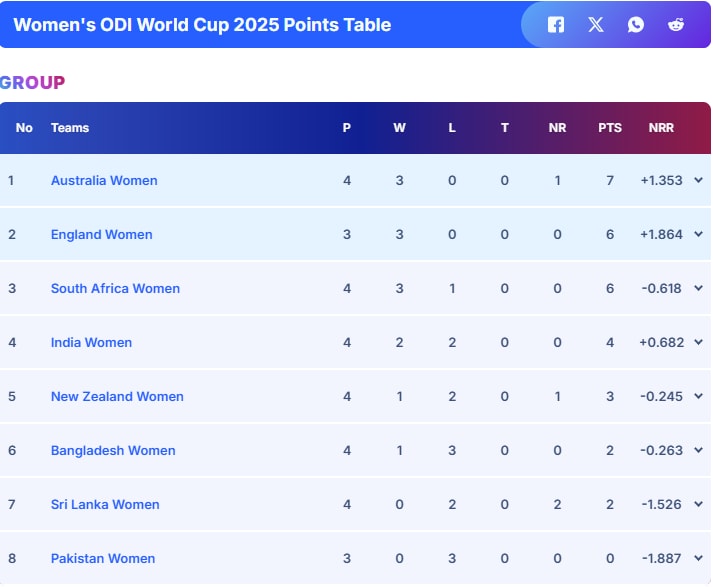The width and height of the screenshot is (713, 587).
Task: Expand the India Women row chevron
Action: pyautogui.click(x=698, y=342)
